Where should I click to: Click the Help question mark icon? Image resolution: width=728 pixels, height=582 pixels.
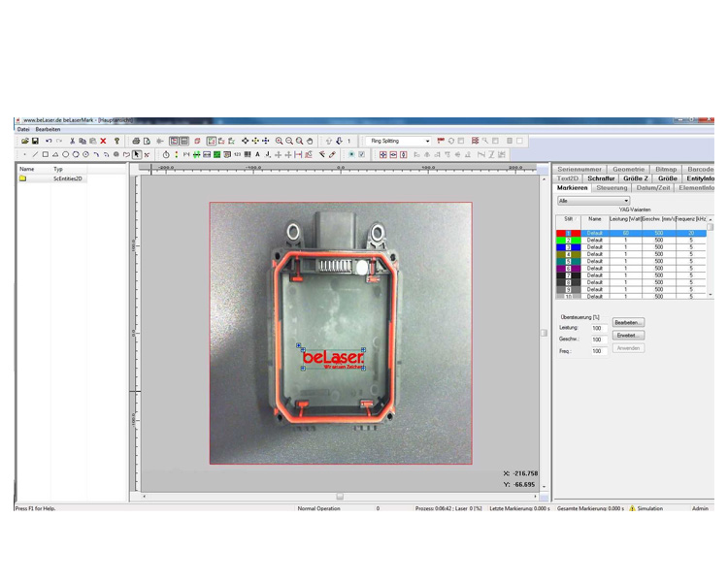point(116,141)
